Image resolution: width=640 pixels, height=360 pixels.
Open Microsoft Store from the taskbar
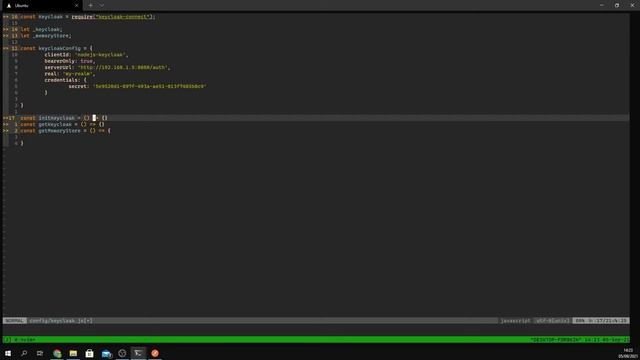89,353
